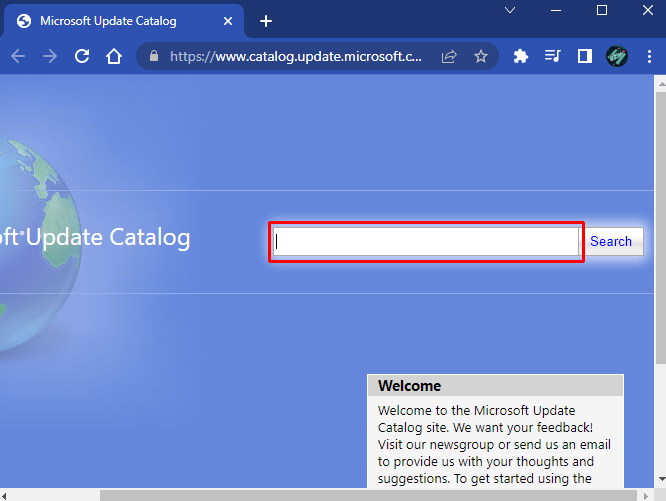Click the horizontal scrollbar thumb
Image resolution: width=666 pixels, height=501 pixels.
tap(368, 496)
